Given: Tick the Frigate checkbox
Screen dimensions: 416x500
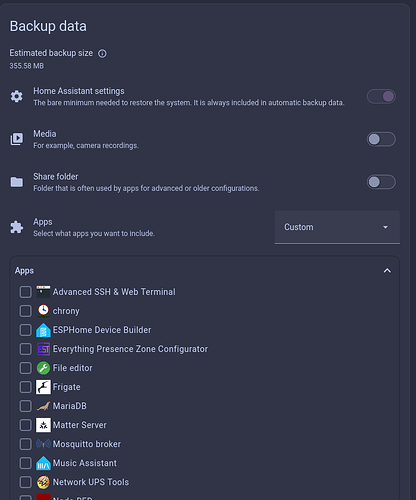Looking at the screenshot, I should click(25, 387).
